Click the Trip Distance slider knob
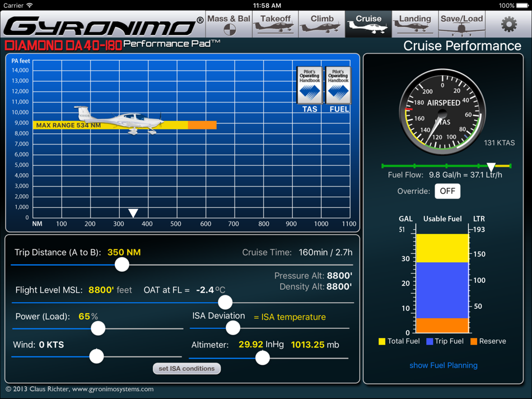This screenshot has height=399, width=532. (x=122, y=265)
